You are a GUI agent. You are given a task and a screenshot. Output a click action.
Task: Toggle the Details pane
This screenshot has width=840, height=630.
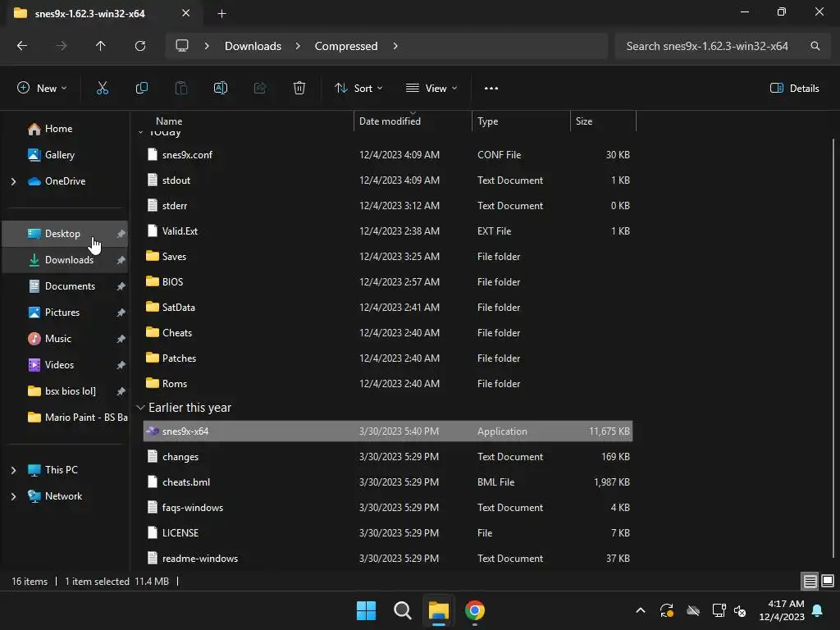[x=794, y=89]
